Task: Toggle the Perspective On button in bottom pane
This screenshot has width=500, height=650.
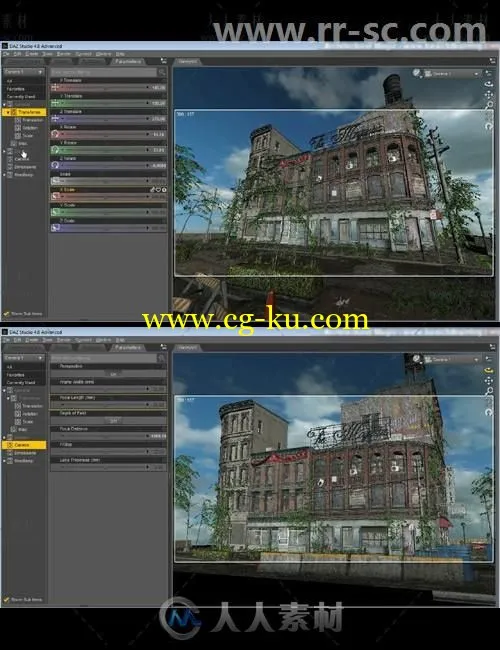Action: (x=113, y=374)
